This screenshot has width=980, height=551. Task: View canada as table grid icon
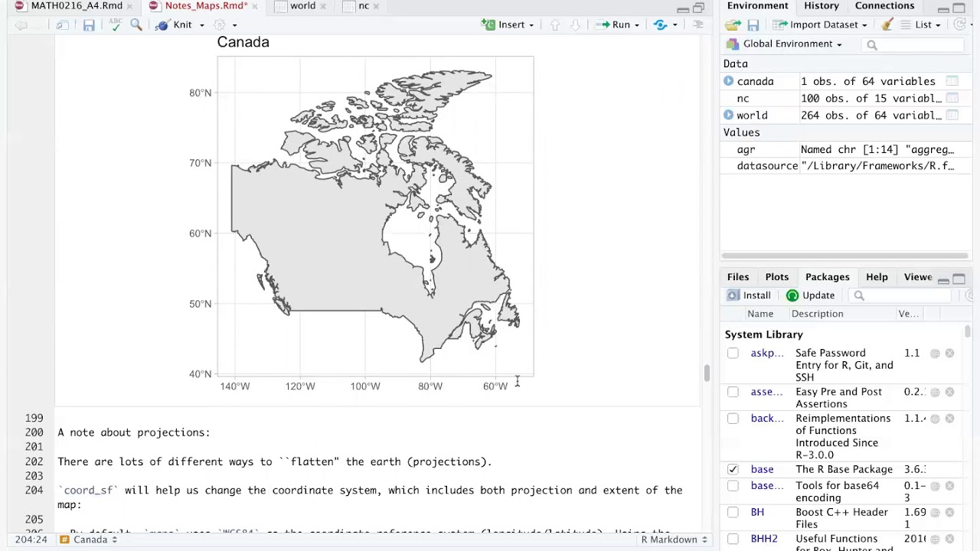pos(952,81)
